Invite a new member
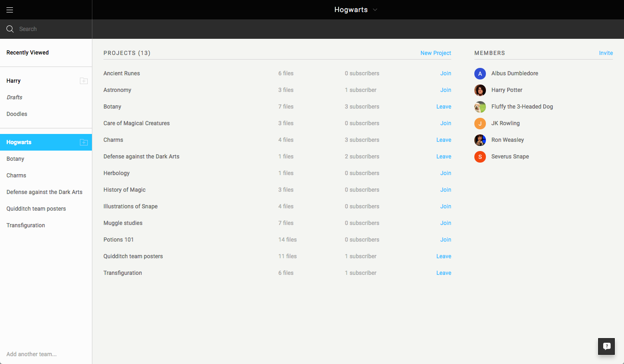This screenshot has width=624, height=364. tap(606, 53)
